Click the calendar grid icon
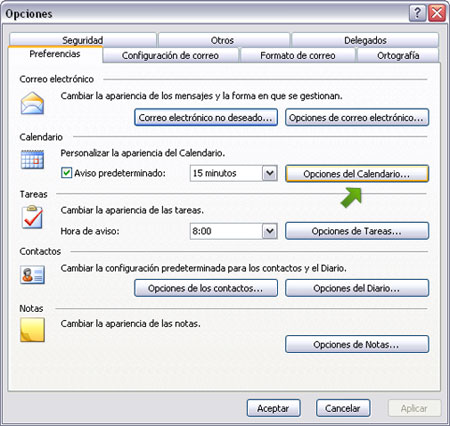The width and height of the screenshot is (450, 426). pos(32,159)
